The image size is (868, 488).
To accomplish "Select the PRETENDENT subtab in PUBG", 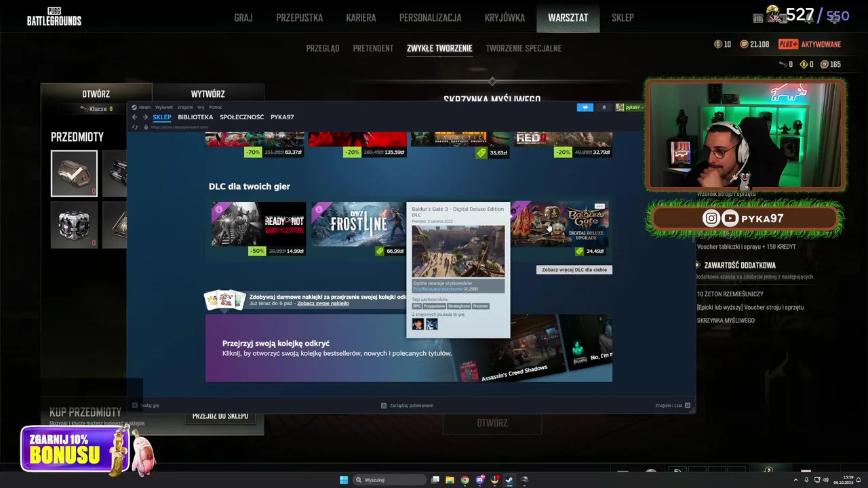I will [x=373, y=48].
